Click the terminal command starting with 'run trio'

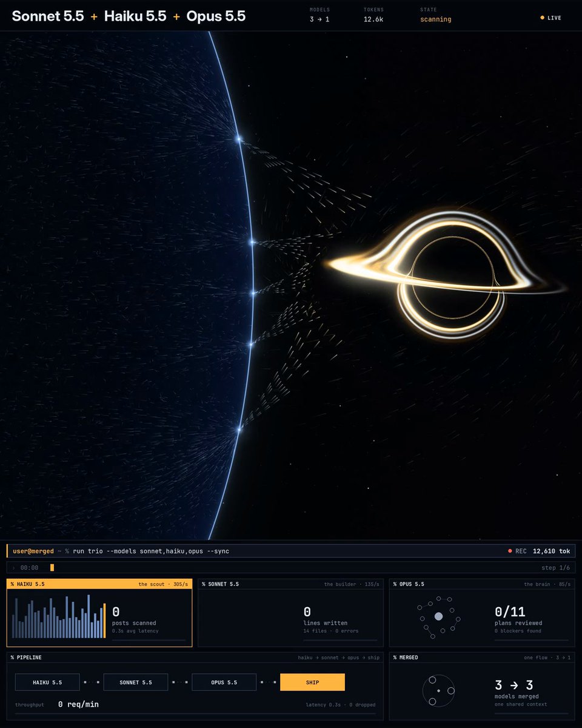coord(151,551)
